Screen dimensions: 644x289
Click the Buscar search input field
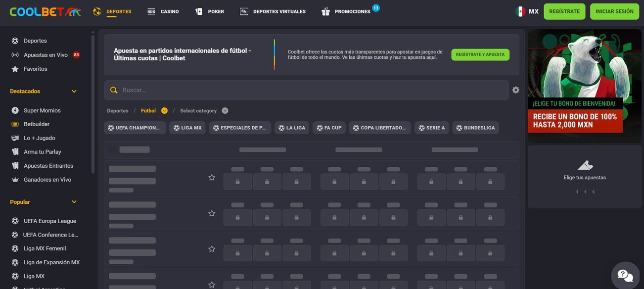(x=306, y=90)
